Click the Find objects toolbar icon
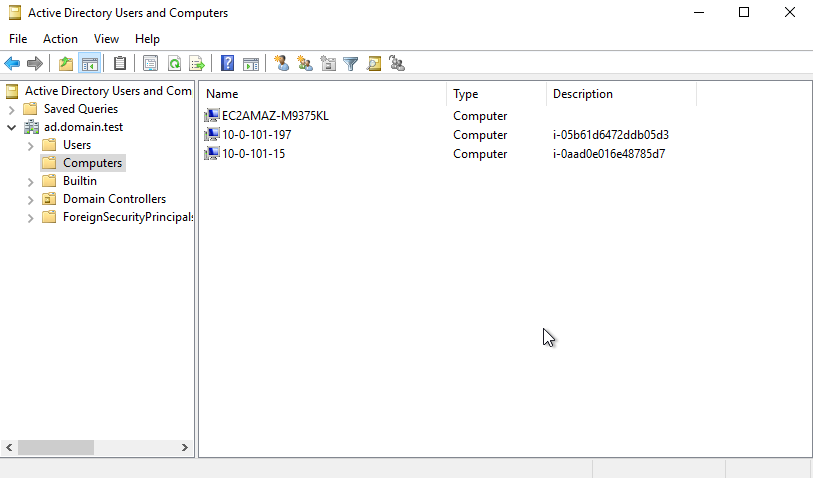The height and width of the screenshot is (478, 813). click(374, 64)
